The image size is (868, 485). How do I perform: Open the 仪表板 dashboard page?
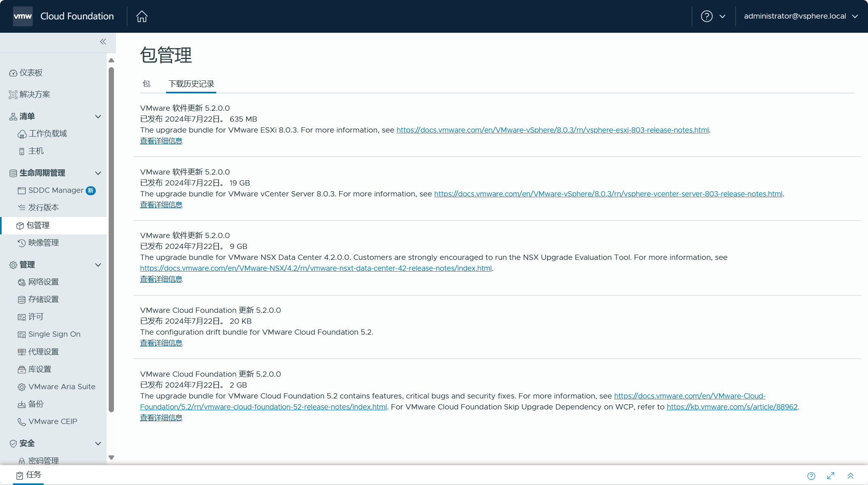pos(31,73)
